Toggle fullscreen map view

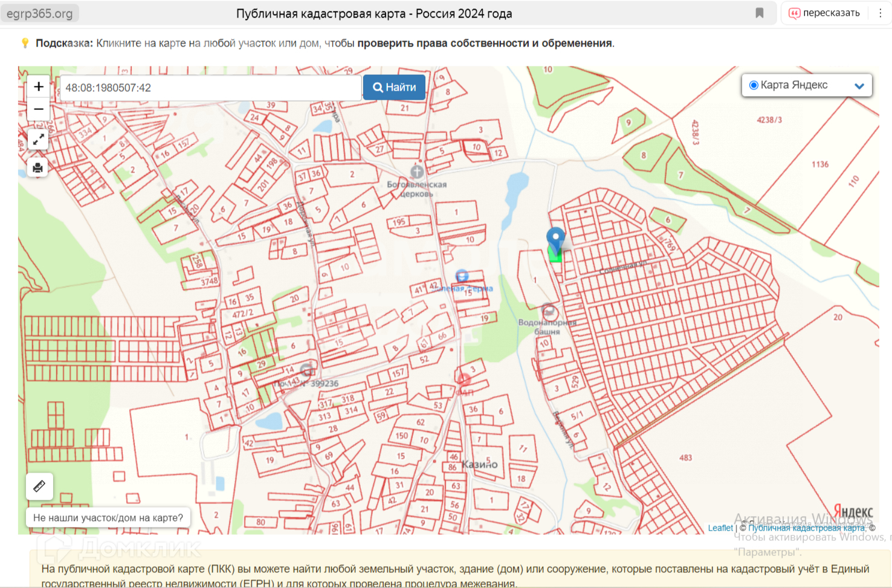[38, 140]
